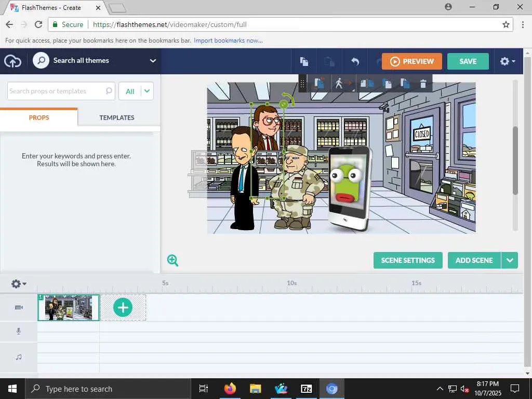Viewport: 532px width, 399px height.
Task: Click the camera video track icon
Action: click(x=19, y=308)
